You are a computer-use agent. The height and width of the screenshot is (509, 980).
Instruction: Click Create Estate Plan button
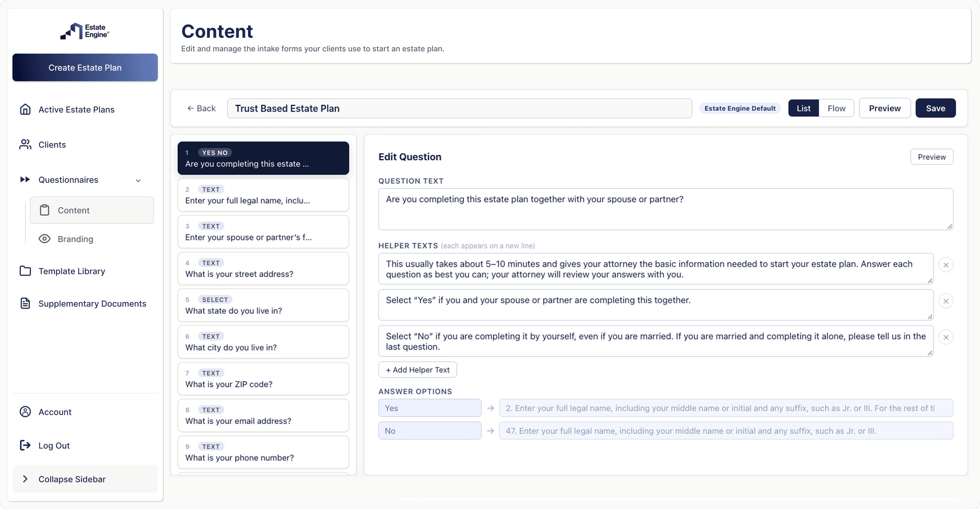85,67
